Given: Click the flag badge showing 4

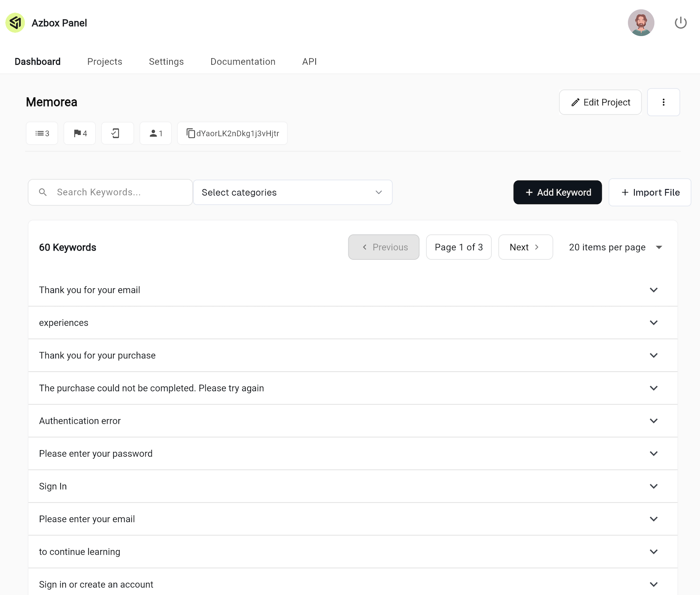Looking at the screenshot, I should 79,133.
